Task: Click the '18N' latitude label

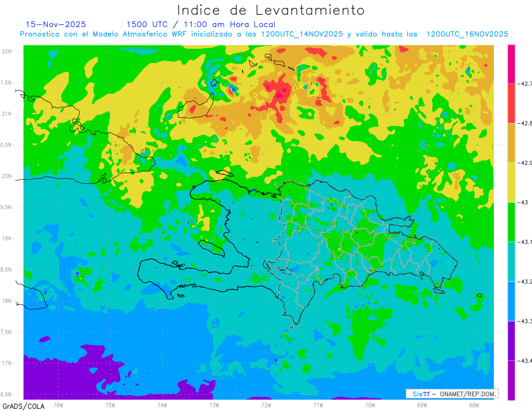Action: pos(7,301)
